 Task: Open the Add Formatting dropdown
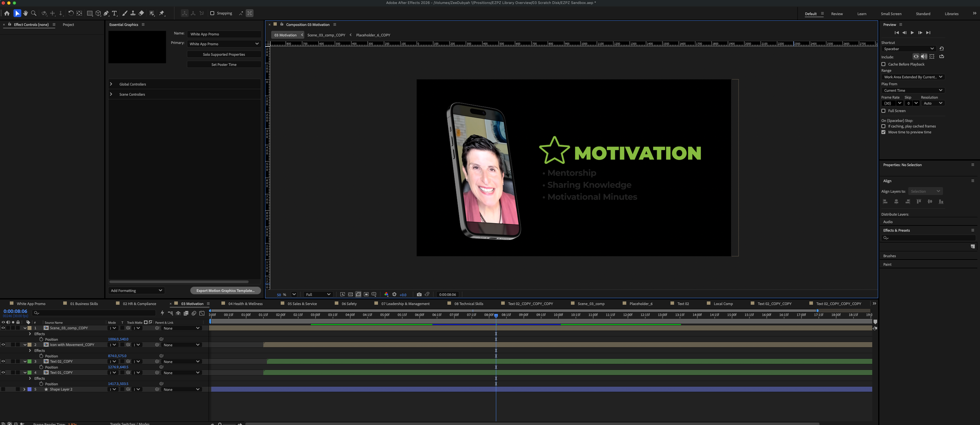coord(136,291)
